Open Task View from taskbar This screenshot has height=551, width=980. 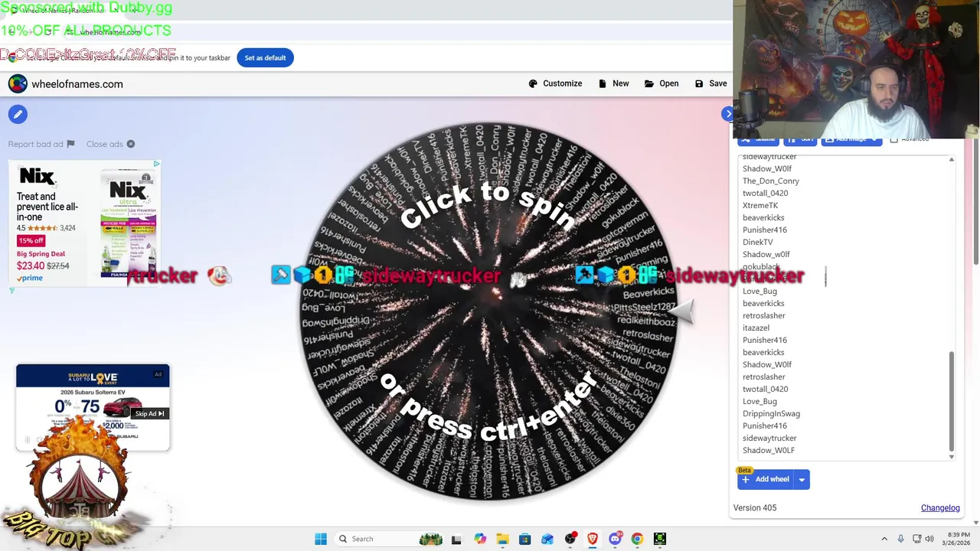pyautogui.click(x=456, y=539)
